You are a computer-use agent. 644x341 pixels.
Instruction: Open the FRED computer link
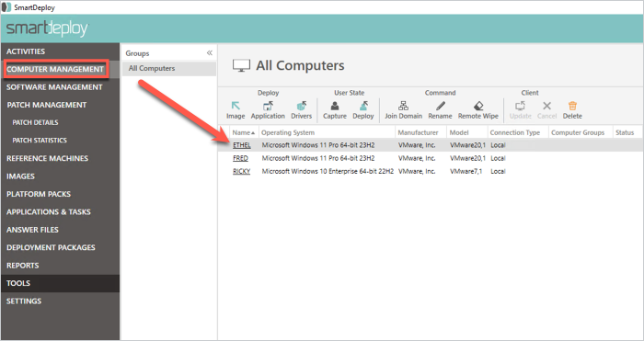(x=240, y=158)
